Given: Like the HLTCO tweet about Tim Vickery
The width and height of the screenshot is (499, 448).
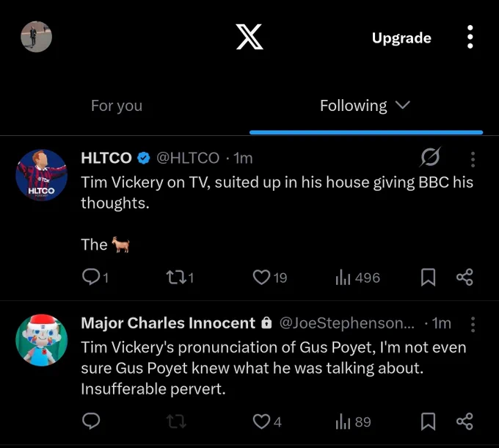Looking at the screenshot, I should tap(270, 278).
